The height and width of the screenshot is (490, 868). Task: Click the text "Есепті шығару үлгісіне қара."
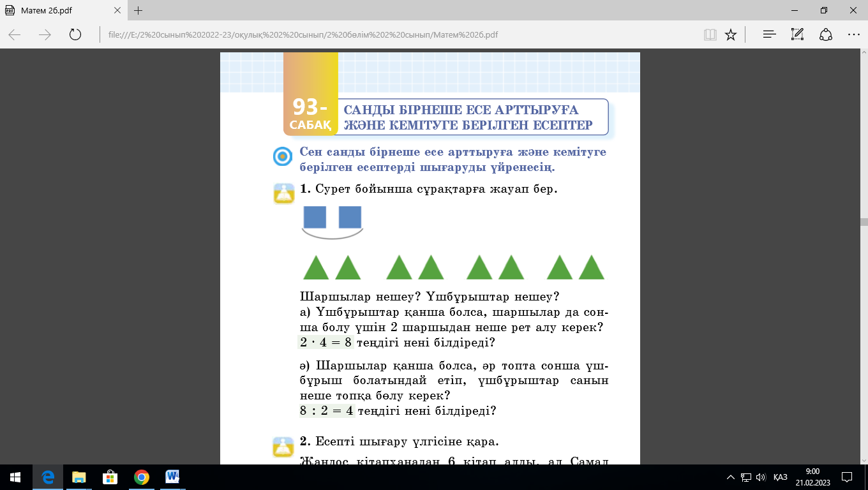407,442
